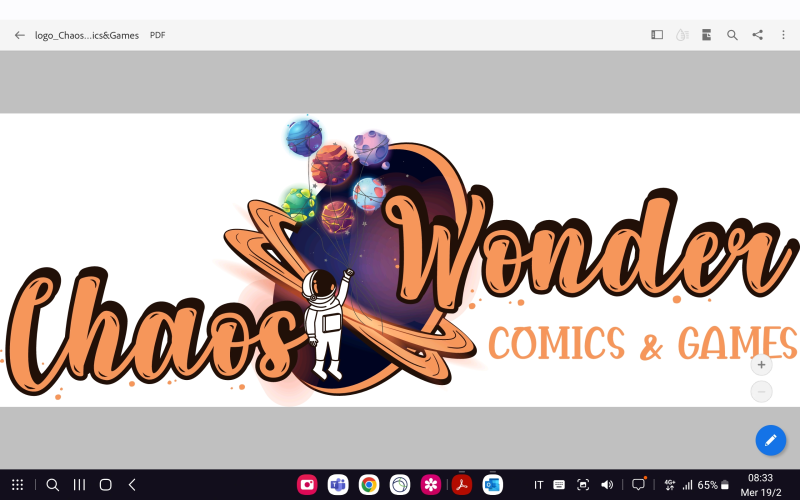Open mobile data 4G status icon
The width and height of the screenshot is (800, 500).
(x=669, y=485)
